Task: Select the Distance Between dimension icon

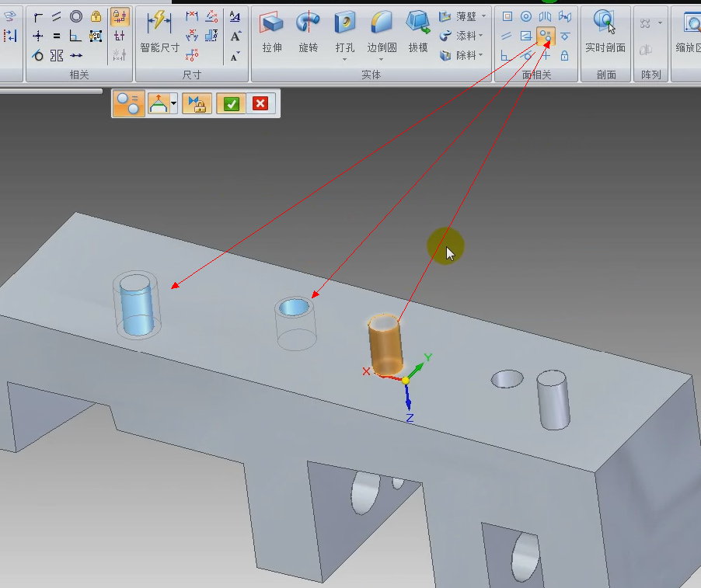Action: tap(192, 17)
